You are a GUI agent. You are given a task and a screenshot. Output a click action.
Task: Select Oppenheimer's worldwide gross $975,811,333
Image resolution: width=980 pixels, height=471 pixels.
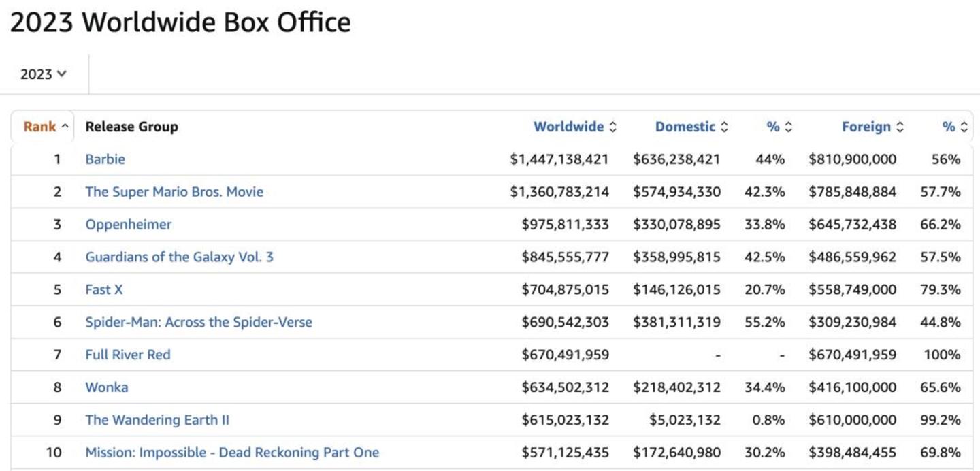pos(565,225)
